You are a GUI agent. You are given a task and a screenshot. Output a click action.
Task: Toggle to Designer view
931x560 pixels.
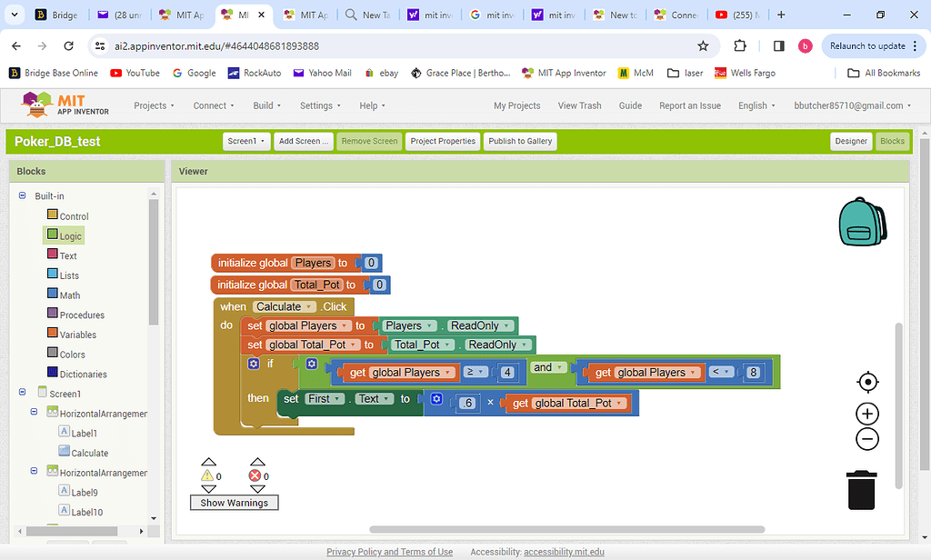pos(851,141)
